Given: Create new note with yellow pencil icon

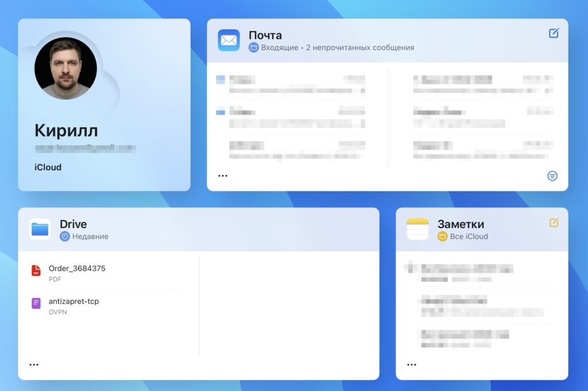Looking at the screenshot, I should pyautogui.click(x=554, y=223).
